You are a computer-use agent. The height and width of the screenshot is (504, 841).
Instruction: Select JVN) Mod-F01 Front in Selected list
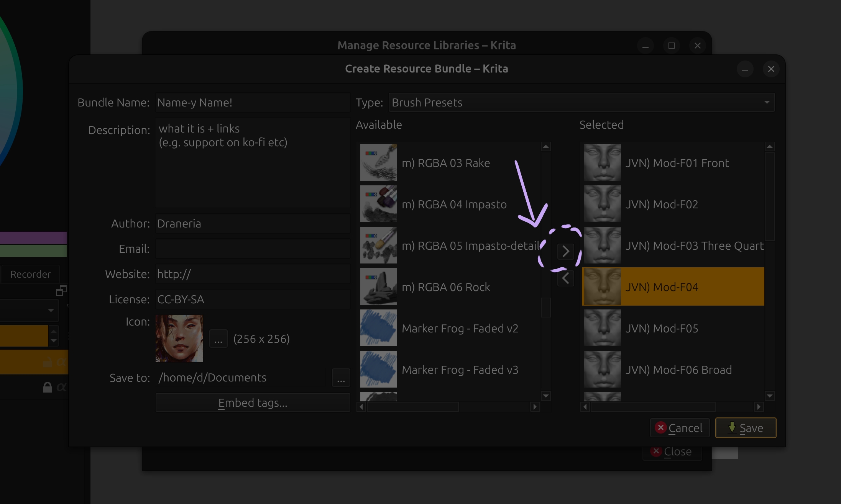point(677,163)
